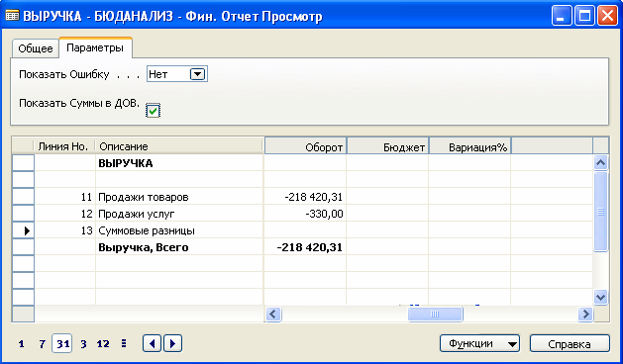Click the Справка button

click(x=570, y=344)
